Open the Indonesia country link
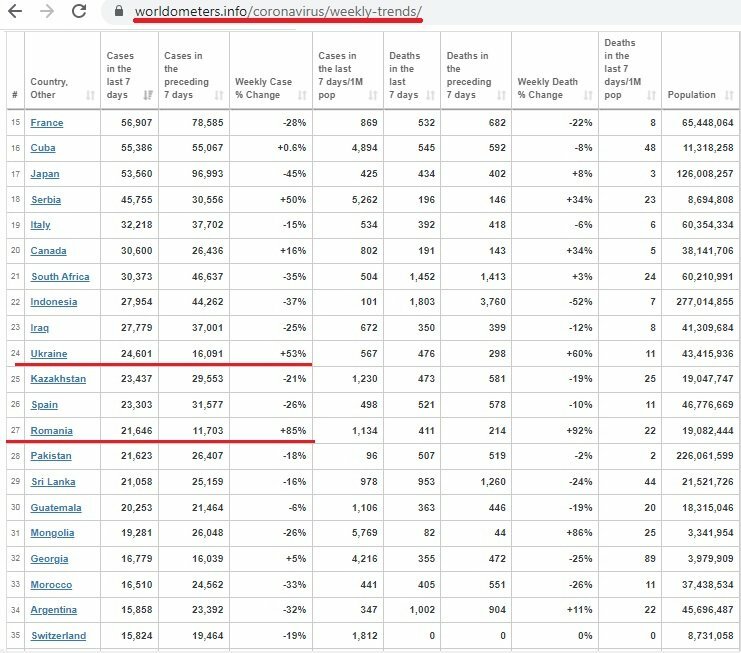This screenshot has width=741, height=653. [53, 302]
